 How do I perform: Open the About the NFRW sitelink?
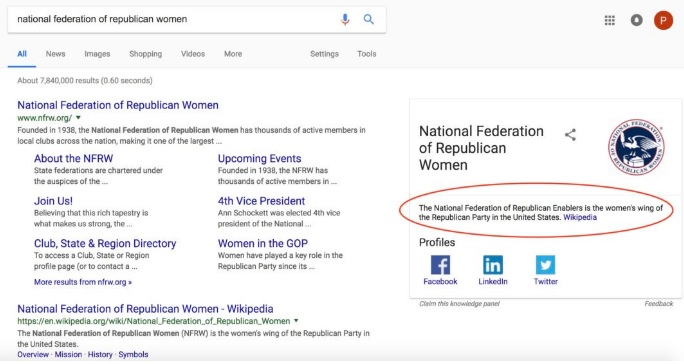(x=73, y=158)
